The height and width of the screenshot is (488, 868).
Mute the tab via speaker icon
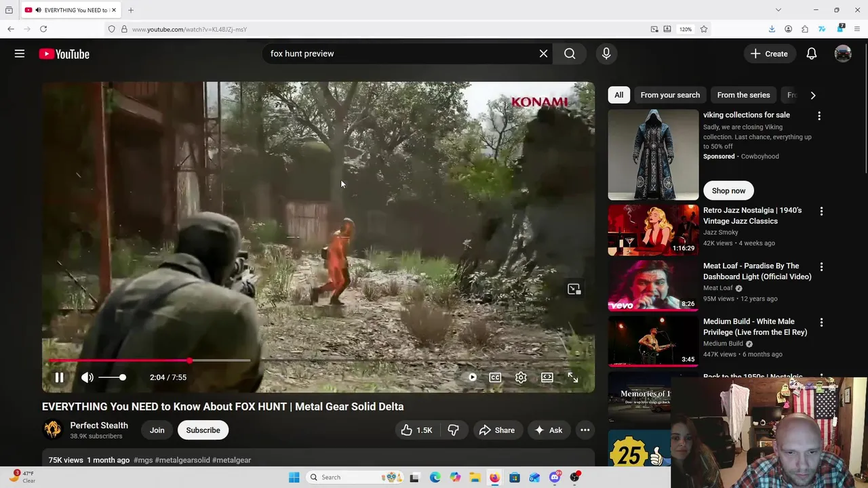tap(39, 10)
